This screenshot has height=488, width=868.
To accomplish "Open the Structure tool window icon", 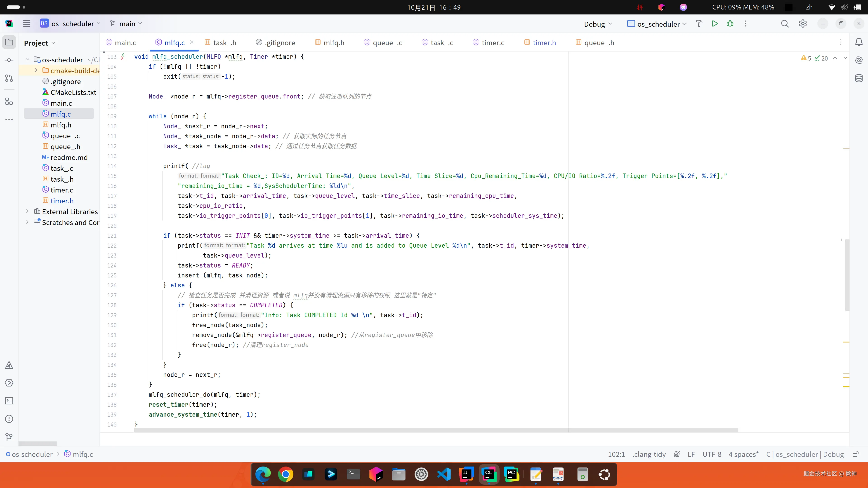I will 9,101.
